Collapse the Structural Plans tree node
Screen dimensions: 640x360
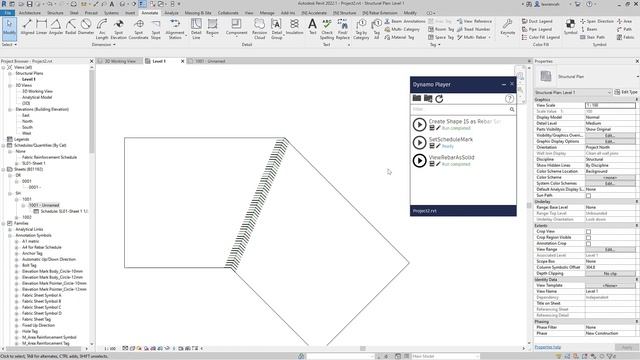[10, 73]
